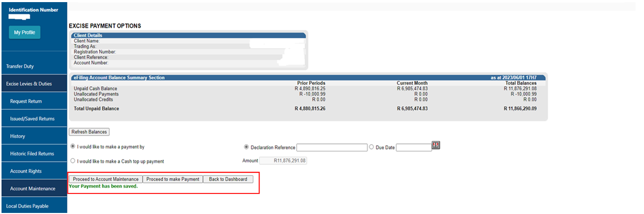
Task: Click the Due Date input field
Action: (413, 148)
